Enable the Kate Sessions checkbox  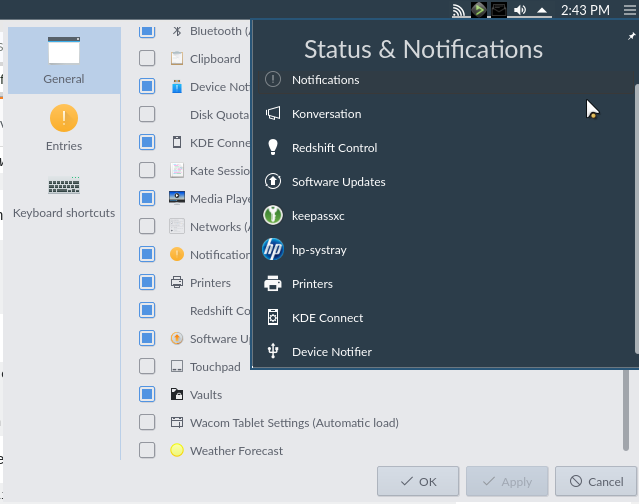point(147,170)
